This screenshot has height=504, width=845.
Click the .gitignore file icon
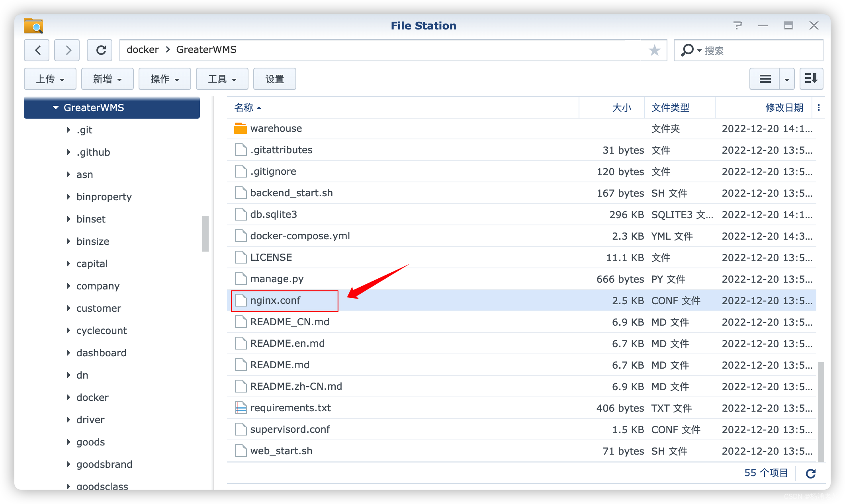tap(241, 171)
